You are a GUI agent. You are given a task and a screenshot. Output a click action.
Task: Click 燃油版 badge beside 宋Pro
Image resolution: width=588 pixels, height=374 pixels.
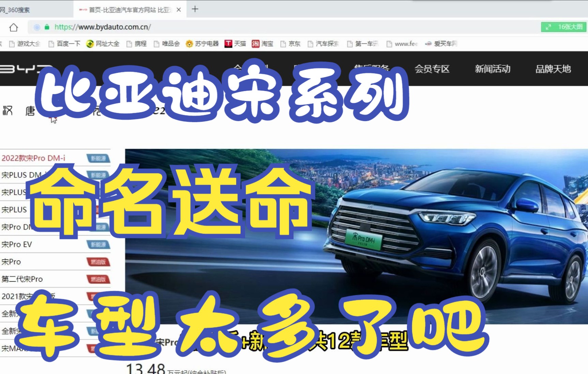99,262
